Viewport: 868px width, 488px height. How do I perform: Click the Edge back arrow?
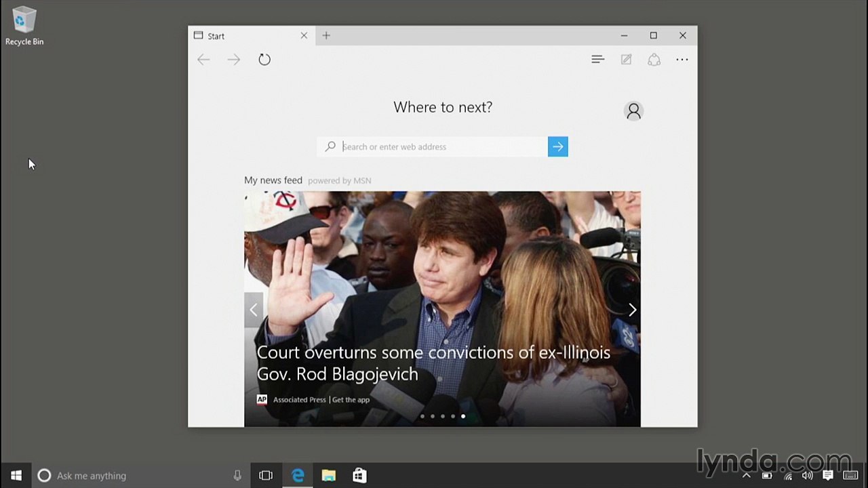coord(203,60)
